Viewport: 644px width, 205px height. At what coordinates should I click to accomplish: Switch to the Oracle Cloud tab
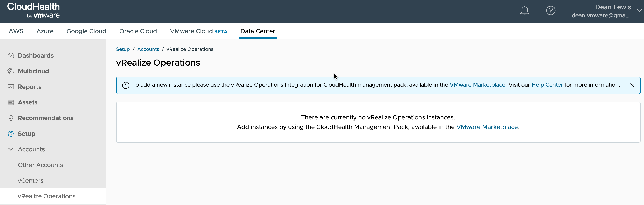[x=138, y=31]
